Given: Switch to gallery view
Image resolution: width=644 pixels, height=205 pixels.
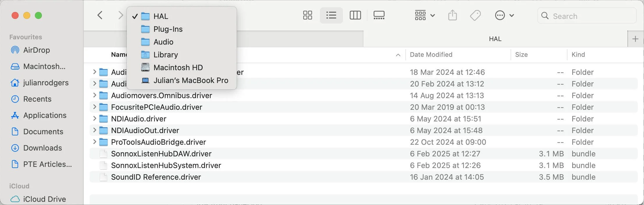Looking at the screenshot, I should [379, 15].
